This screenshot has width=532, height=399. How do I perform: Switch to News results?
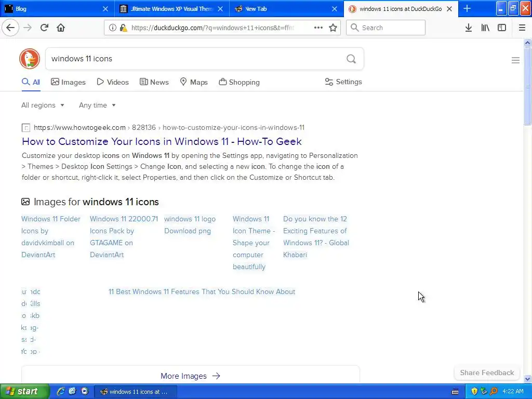pyautogui.click(x=154, y=82)
